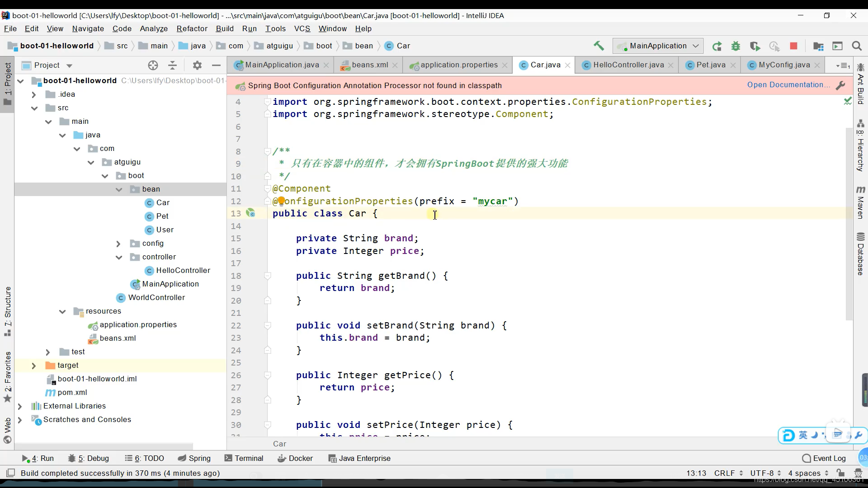Click the Search Everywhere magnifier icon

tap(857, 46)
